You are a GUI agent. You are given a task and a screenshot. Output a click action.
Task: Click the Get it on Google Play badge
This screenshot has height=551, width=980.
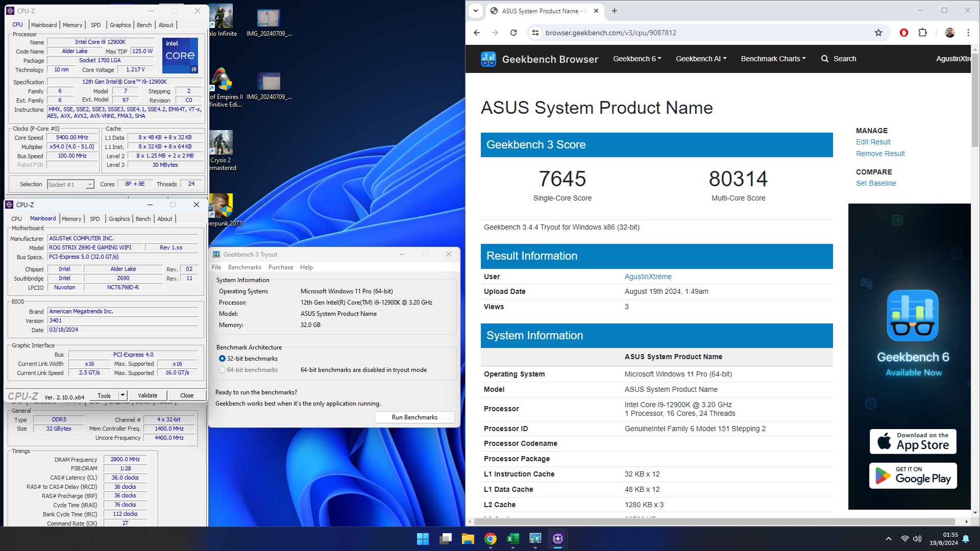coord(913,475)
